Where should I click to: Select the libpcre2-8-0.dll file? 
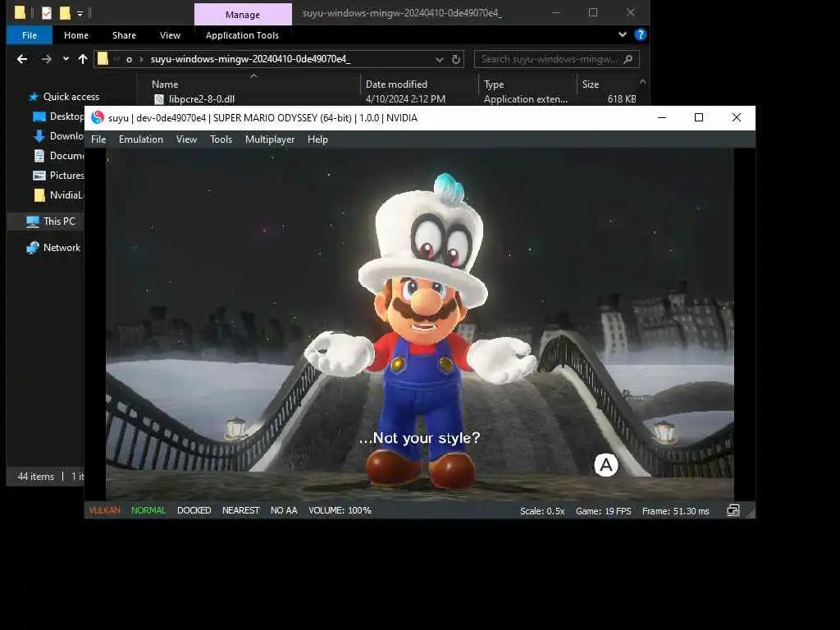tap(202, 99)
